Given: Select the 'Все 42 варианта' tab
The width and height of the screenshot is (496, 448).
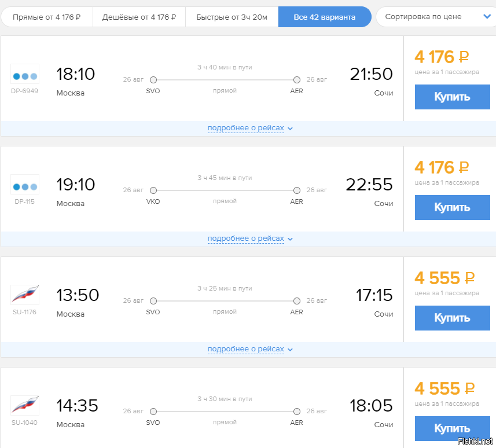Looking at the screenshot, I should (325, 17).
